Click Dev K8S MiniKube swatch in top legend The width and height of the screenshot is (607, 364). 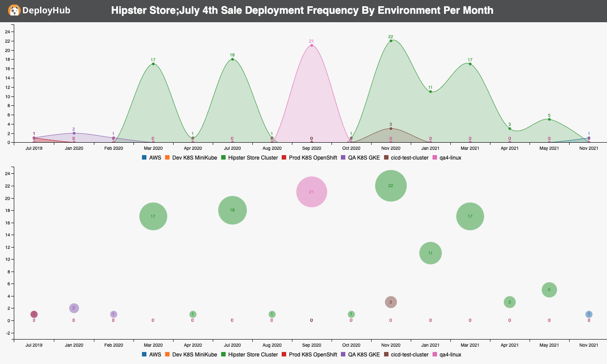coord(167,158)
